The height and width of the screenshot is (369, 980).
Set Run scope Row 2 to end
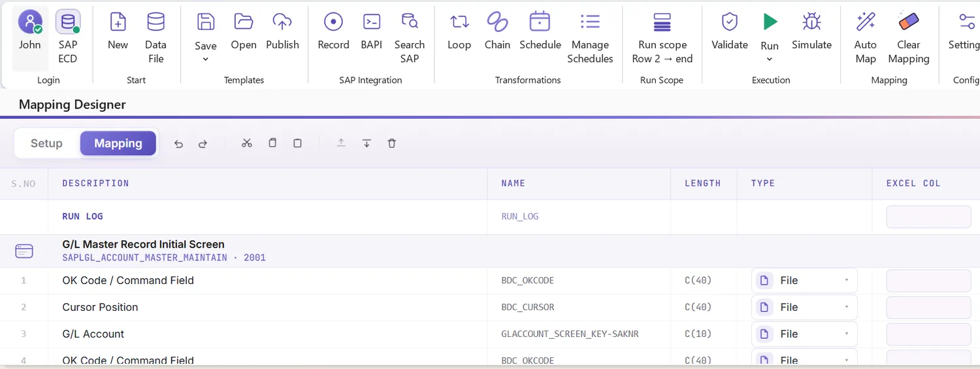tap(662, 37)
